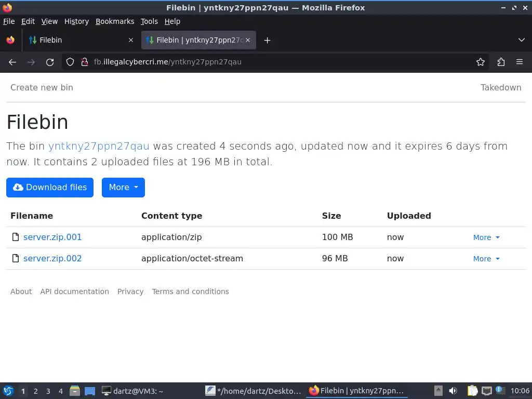Close the active yntkny27ppn27 tab
Image resolution: width=532 pixels, height=399 pixels.
(248, 40)
